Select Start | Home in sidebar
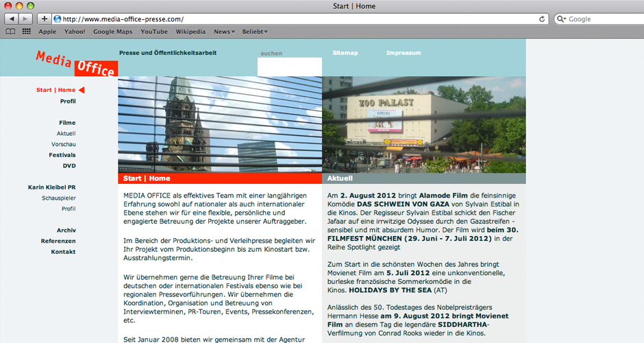This screenshot has height=343, width=644. click(x=56, y=90)
